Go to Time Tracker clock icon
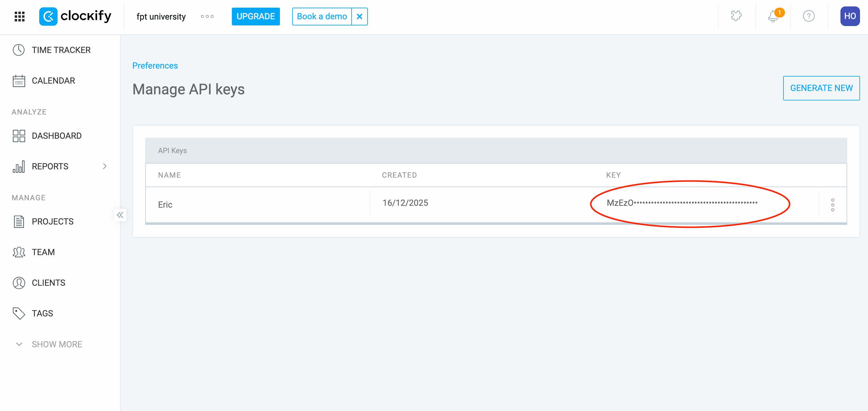Screen dimensions: 868x411 19,50
